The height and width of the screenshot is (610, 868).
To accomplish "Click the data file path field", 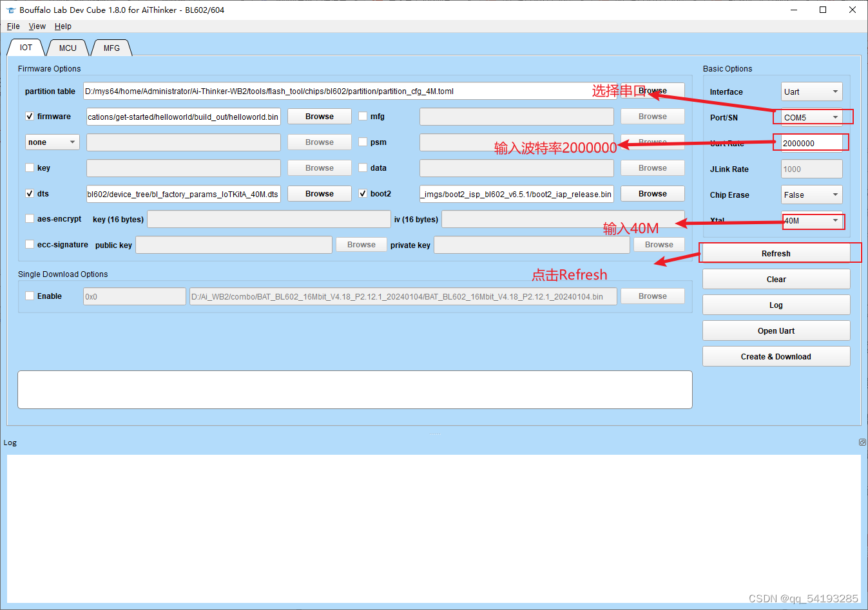I will (517, 168).
